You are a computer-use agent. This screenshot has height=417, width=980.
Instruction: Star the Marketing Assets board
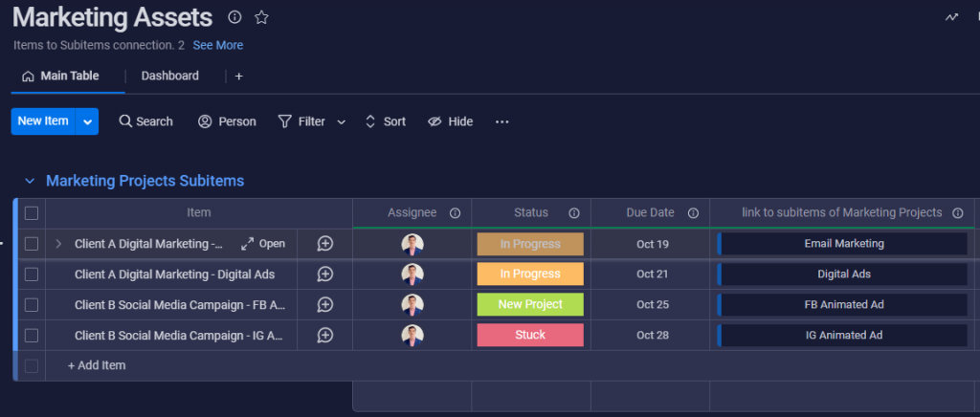coord(261,17)
